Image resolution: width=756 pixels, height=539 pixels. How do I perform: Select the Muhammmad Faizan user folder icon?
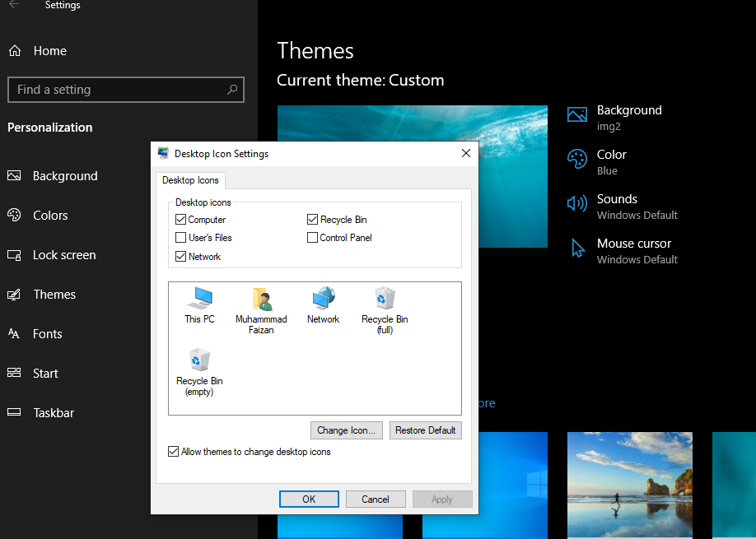coord(261,311)
